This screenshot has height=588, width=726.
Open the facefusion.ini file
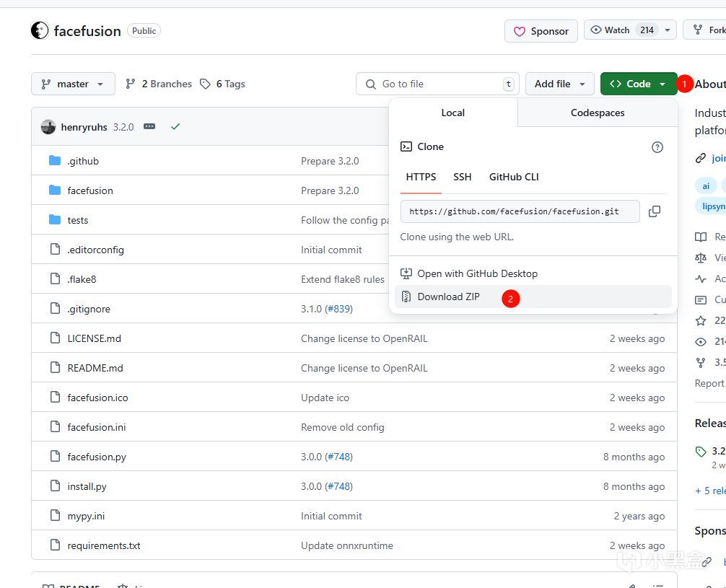point(96,428)
